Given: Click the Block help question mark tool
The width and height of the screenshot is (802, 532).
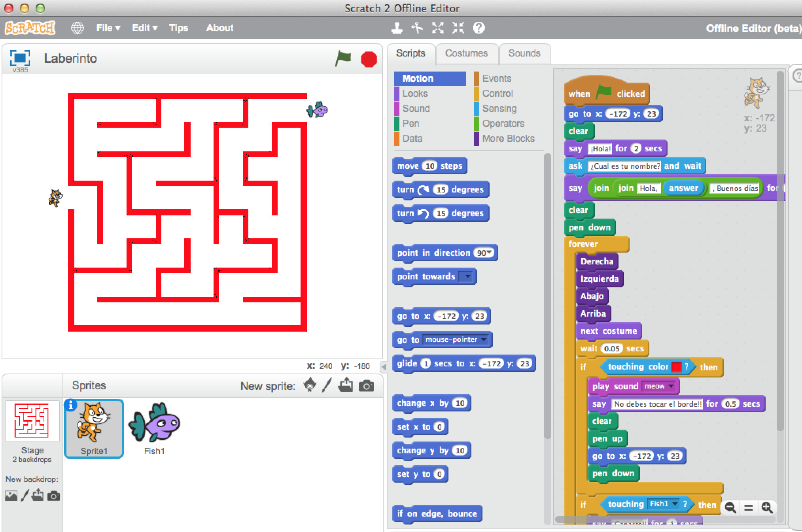Looking at the screenshot, I should point(479,28).
